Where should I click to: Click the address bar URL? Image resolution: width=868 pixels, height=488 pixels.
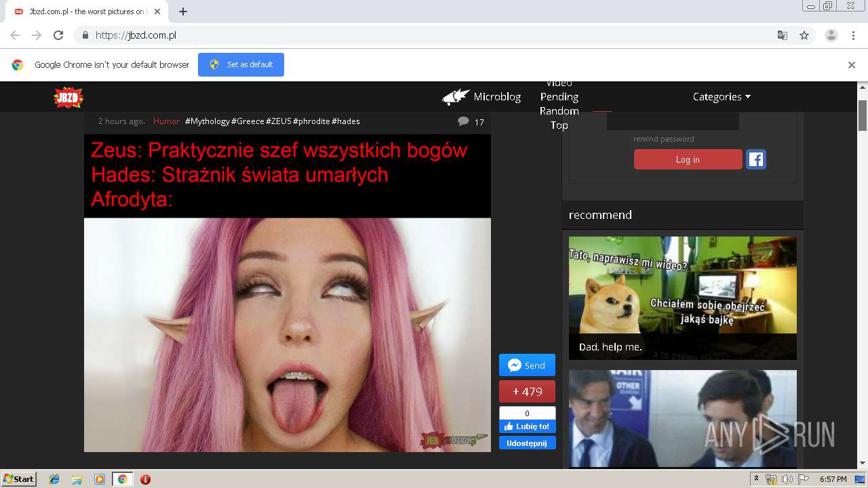coord(136,35)
